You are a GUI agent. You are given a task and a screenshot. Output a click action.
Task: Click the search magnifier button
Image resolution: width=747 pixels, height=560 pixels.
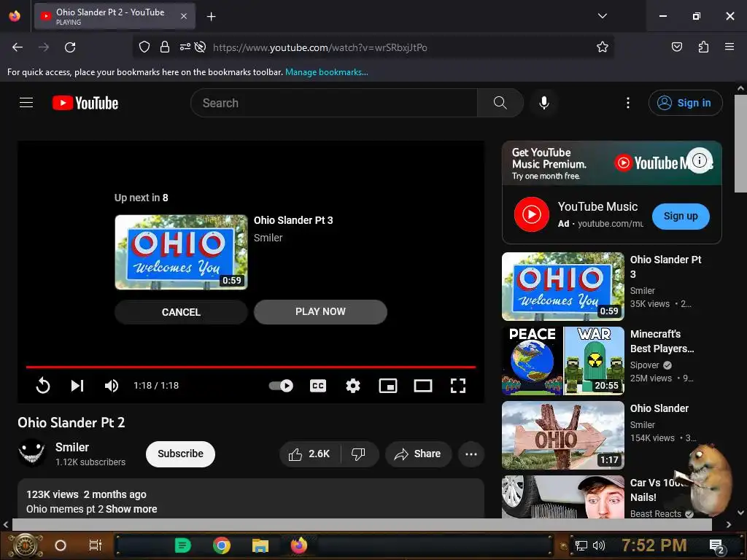500,103
